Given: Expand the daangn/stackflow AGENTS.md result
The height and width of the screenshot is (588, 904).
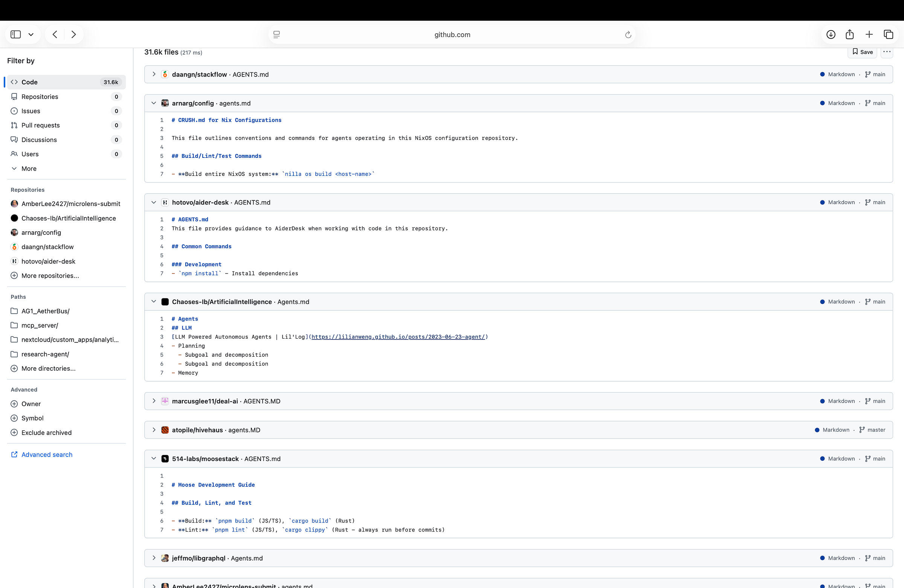Looking at the screenshot, I should [154, 75].
